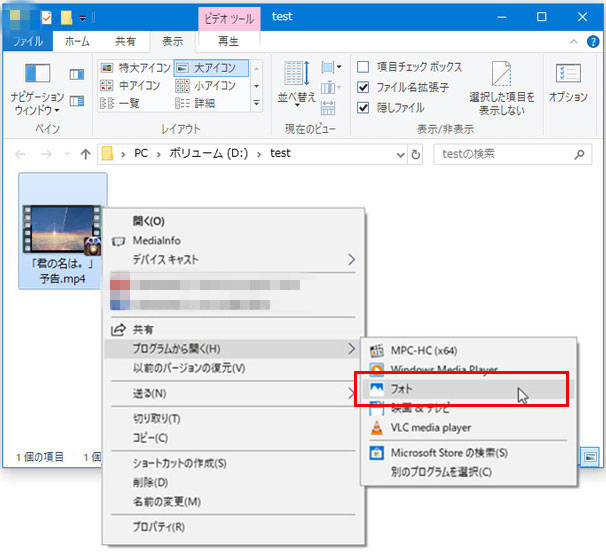Switch to 表示 ribbon tab
606x552 pixels.
pyautogui.click(x=172, y=41)
